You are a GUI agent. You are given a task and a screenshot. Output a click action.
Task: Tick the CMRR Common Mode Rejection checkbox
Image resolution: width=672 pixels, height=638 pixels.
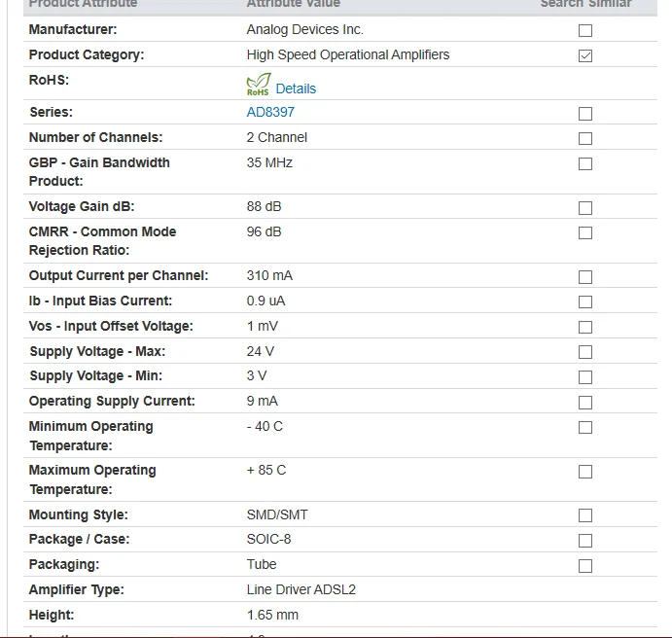585,232
